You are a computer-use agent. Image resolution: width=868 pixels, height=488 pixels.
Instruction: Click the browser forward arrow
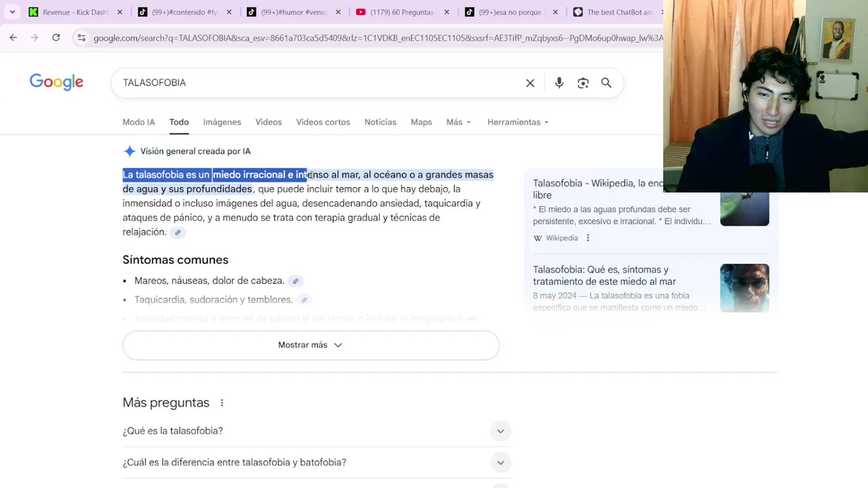pos(35,38)
